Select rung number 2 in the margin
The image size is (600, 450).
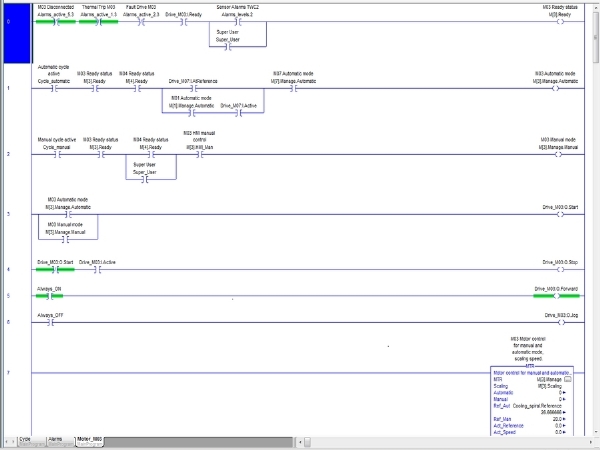coord(8,154)
